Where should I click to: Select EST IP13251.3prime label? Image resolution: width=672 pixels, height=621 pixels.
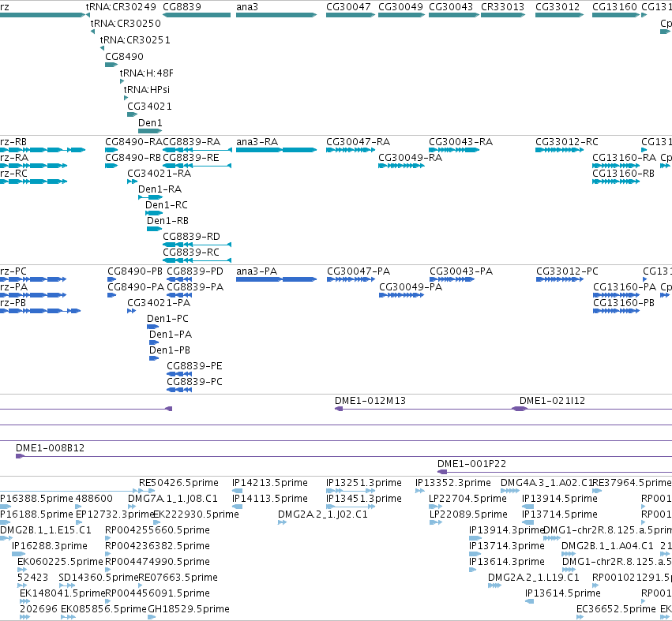tap(364, 483)
